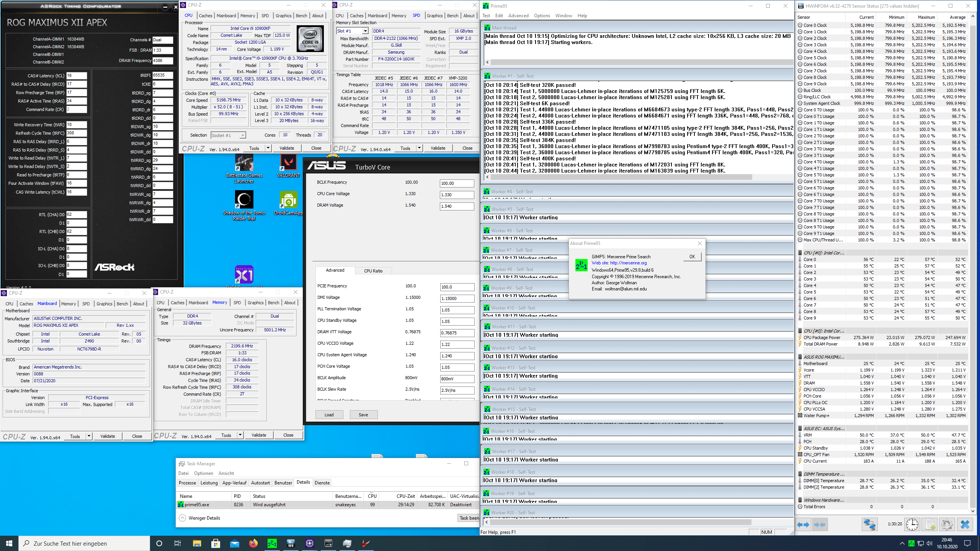
Task: Collapse Task Manager with Weniger Details
Action: (x=199, y=518)
